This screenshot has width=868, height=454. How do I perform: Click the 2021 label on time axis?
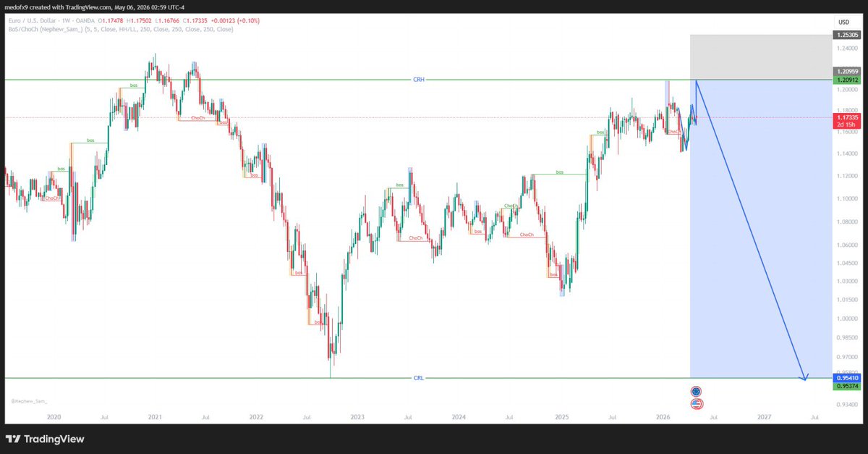pos(154,417)
